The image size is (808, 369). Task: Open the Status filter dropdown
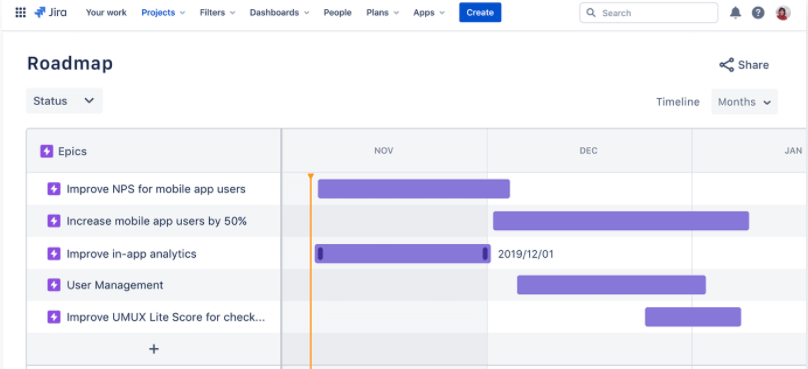tap(64, 101)
